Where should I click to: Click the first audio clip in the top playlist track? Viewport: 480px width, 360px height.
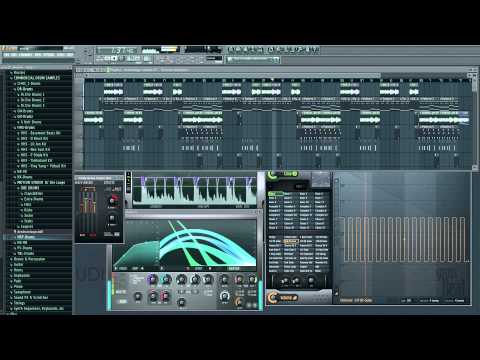(113, 90)
